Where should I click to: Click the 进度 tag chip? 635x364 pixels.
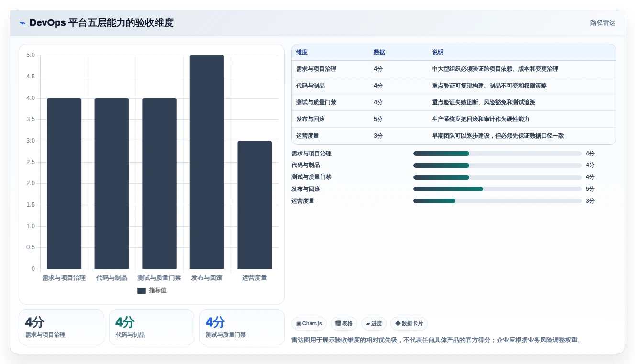click(x=374, y=324)
